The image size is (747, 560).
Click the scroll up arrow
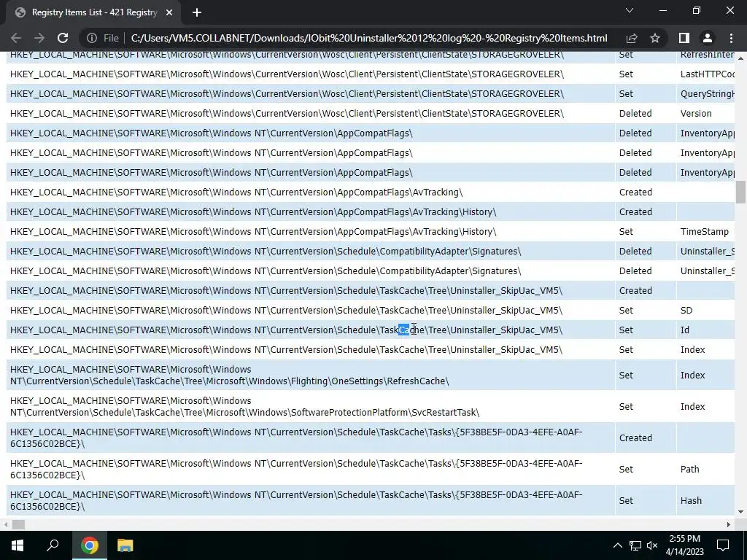[740, 58]
